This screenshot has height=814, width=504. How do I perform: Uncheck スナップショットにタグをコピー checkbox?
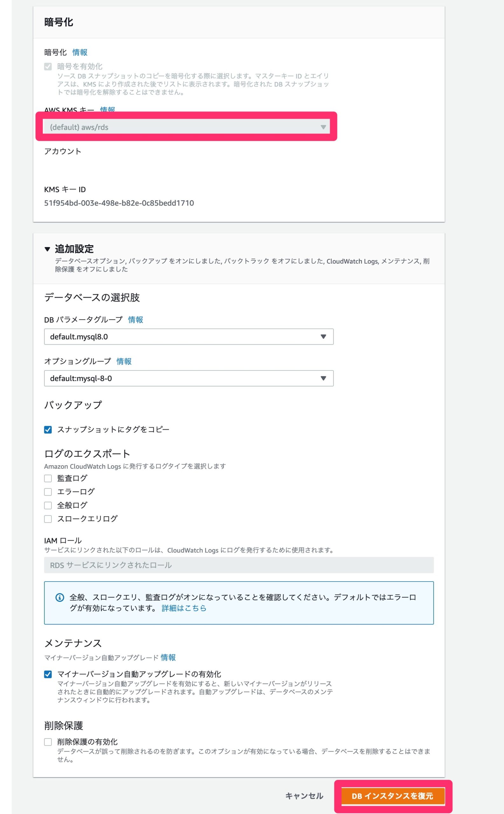48,430
